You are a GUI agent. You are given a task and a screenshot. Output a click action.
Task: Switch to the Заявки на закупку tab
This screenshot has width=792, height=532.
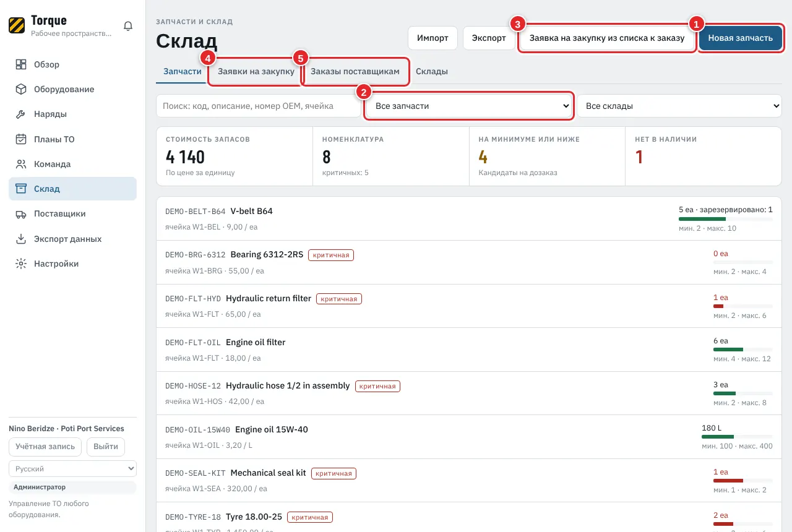pos(256,71)
